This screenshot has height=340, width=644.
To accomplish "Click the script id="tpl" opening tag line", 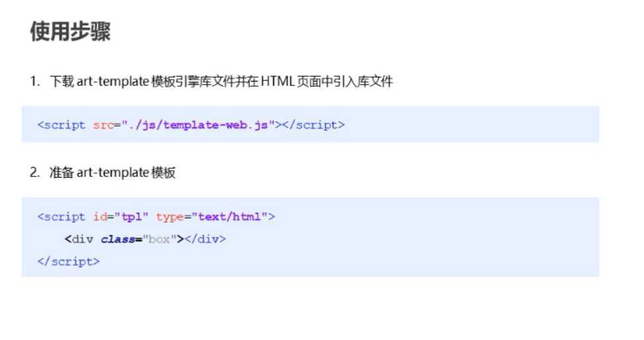I will coord(156,217).
